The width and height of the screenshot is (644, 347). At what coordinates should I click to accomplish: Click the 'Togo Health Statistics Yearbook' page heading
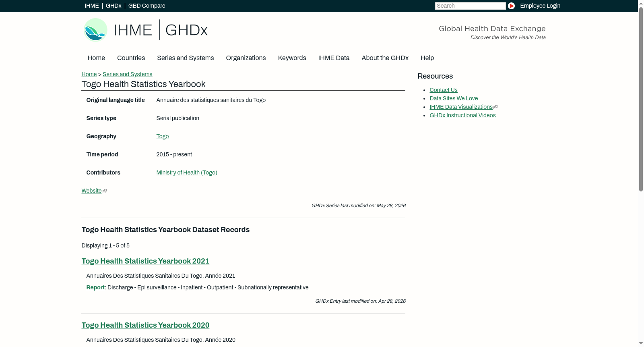[x=143, y=84]
